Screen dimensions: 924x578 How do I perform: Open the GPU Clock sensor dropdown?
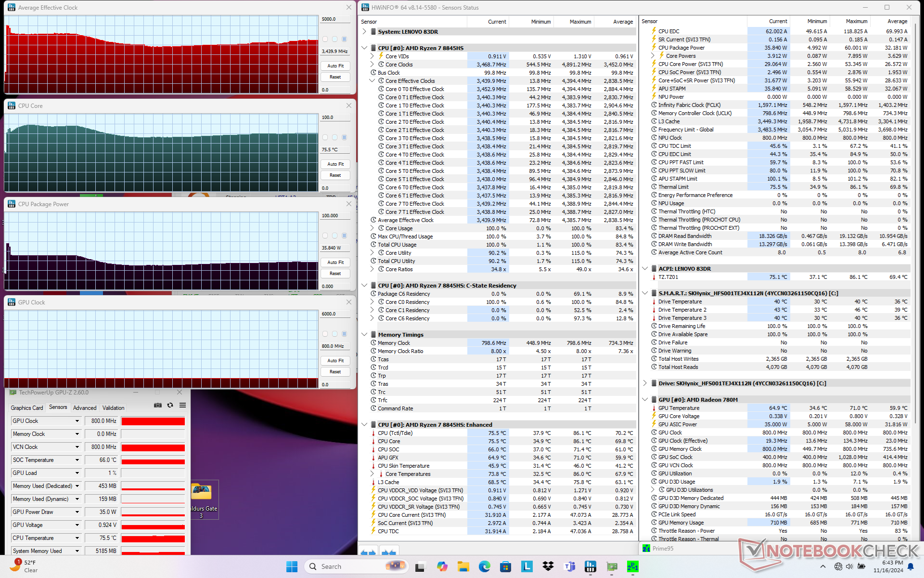tap(77, 421)
